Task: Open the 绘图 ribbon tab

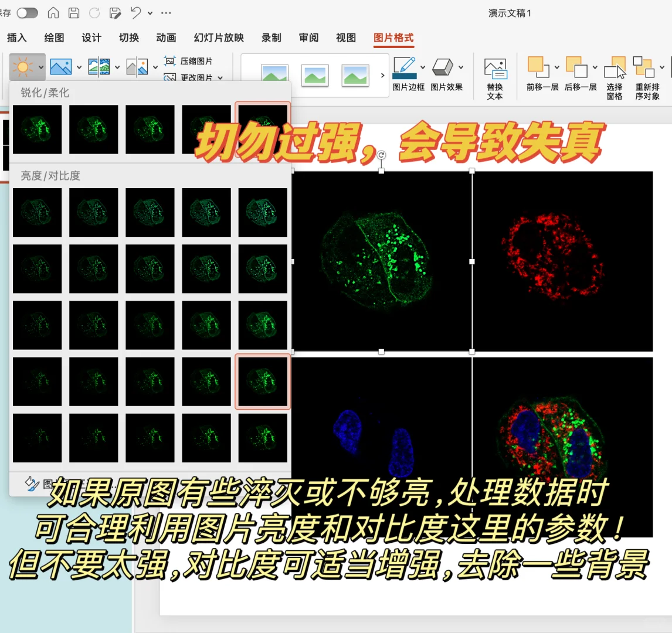Action: (x=55, y=38)
